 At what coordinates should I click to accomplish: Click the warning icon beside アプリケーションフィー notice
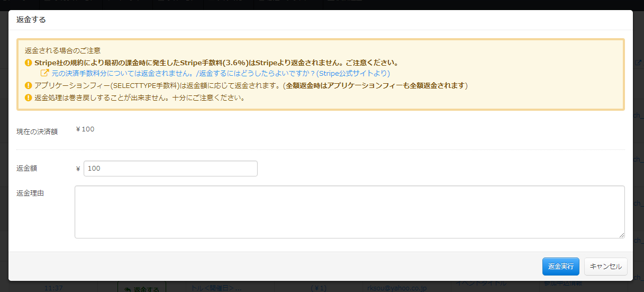[x=29, y=86]
